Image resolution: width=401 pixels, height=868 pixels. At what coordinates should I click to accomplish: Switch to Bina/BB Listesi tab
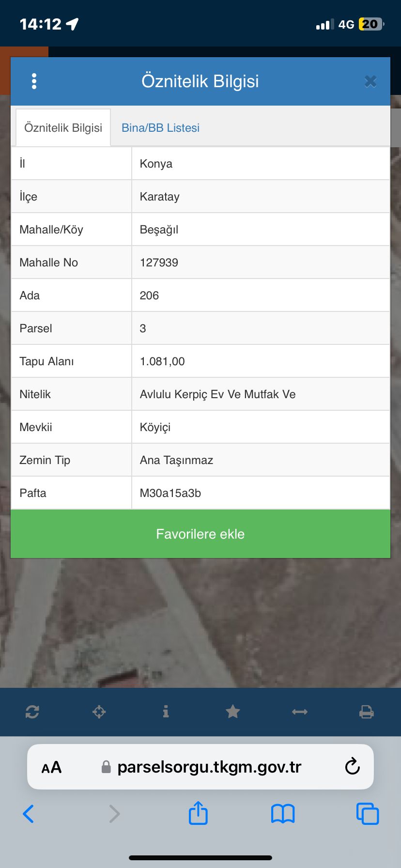[x=160, y=128]
